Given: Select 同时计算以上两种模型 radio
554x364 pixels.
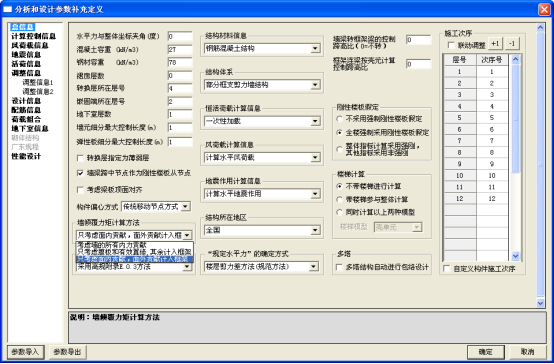Looking at the screenshot, I should (x=339, y=212).
